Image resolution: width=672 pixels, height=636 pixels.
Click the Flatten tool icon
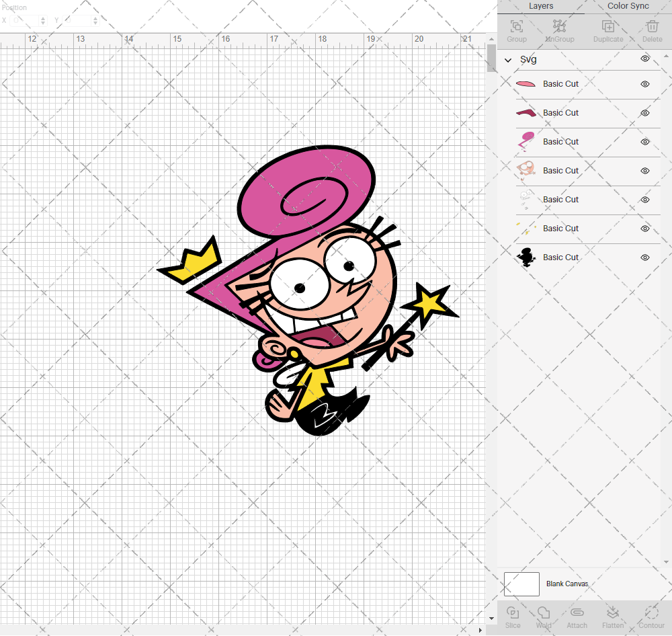point(613,612)
